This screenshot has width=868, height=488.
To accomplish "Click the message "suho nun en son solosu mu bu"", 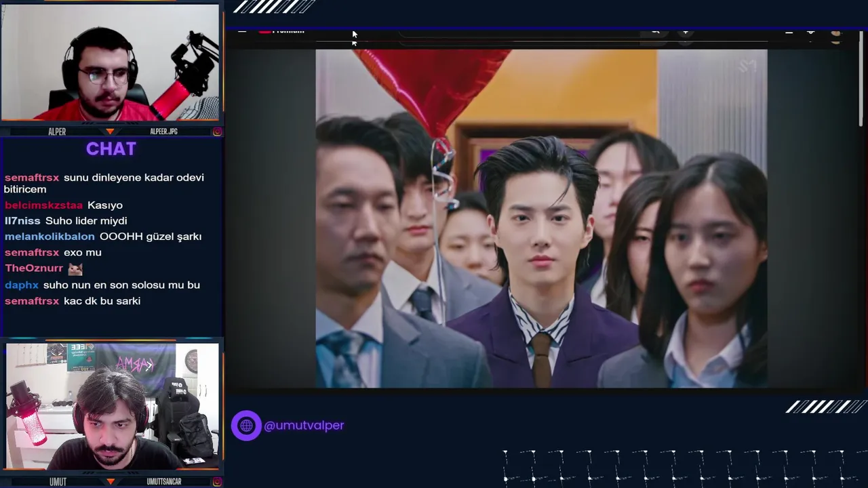I will (x=121, y=285).
